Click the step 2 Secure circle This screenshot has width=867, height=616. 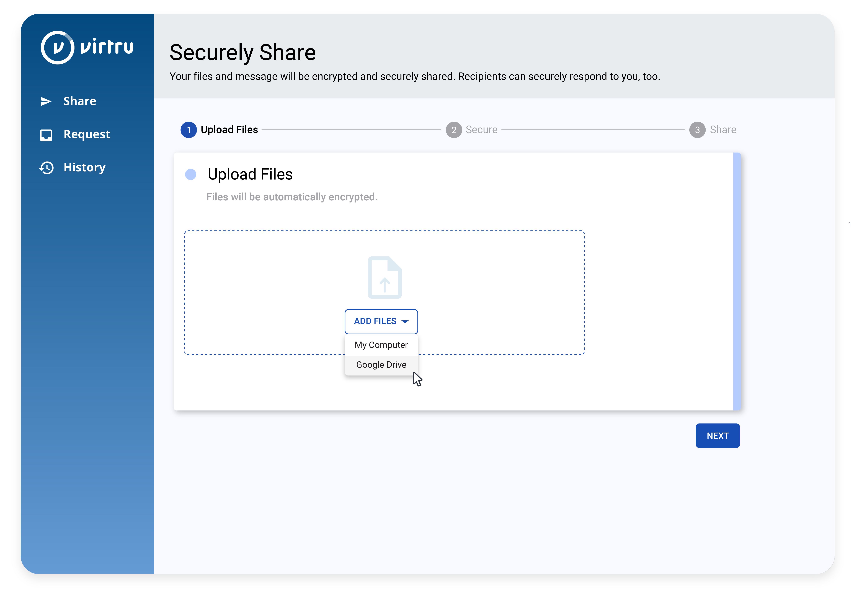(x=453, y=130)
